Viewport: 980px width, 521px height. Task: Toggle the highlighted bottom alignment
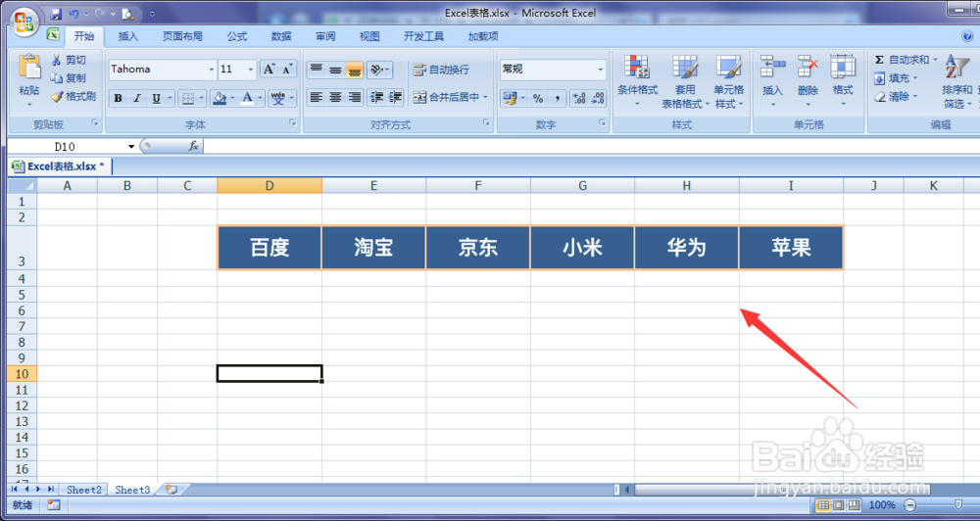(355, 70)
